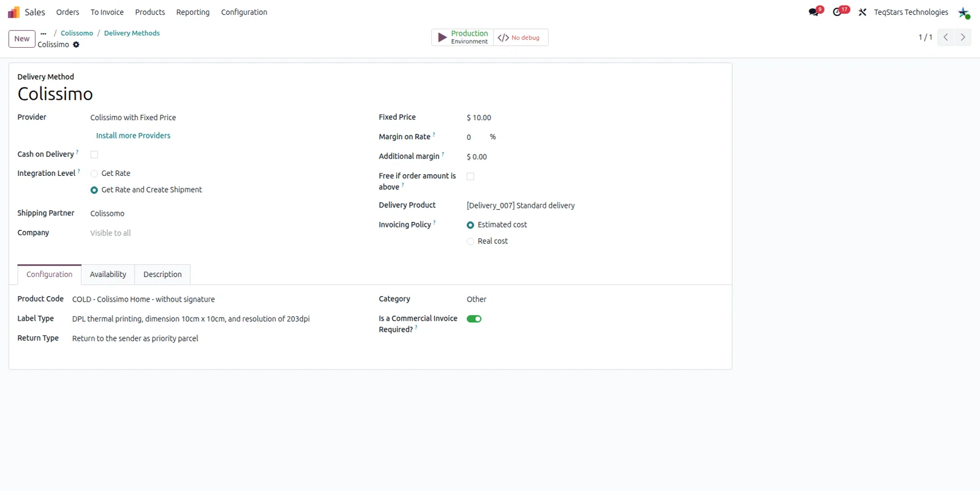Screen dimensions: 980x491
Task: Switch to the Availability tab
Action: pos(108,275)
